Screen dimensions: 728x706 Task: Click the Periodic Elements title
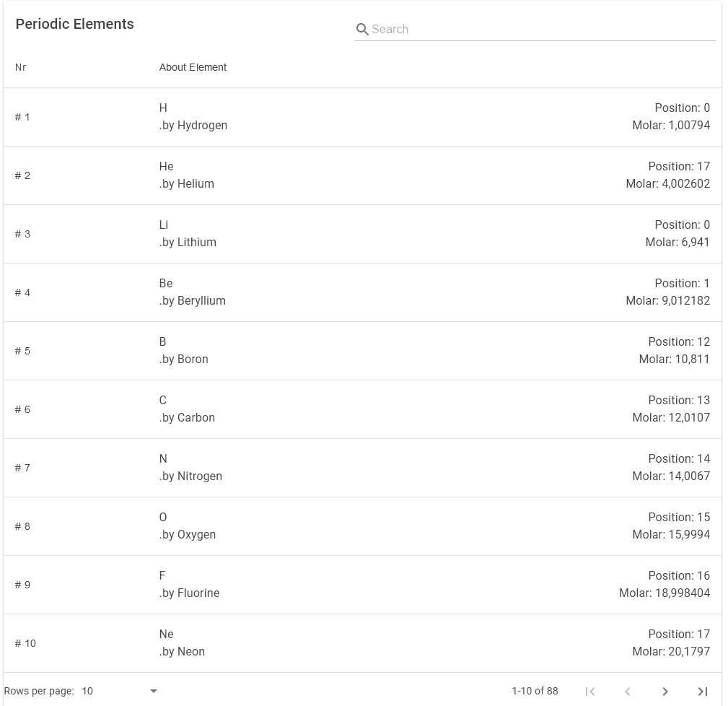click(x=74, y=24)
